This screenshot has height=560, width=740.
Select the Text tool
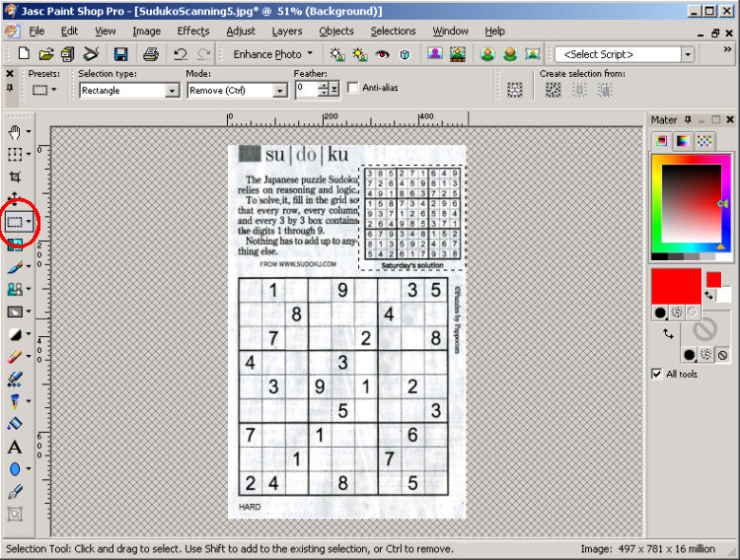(x=15, y=447)
